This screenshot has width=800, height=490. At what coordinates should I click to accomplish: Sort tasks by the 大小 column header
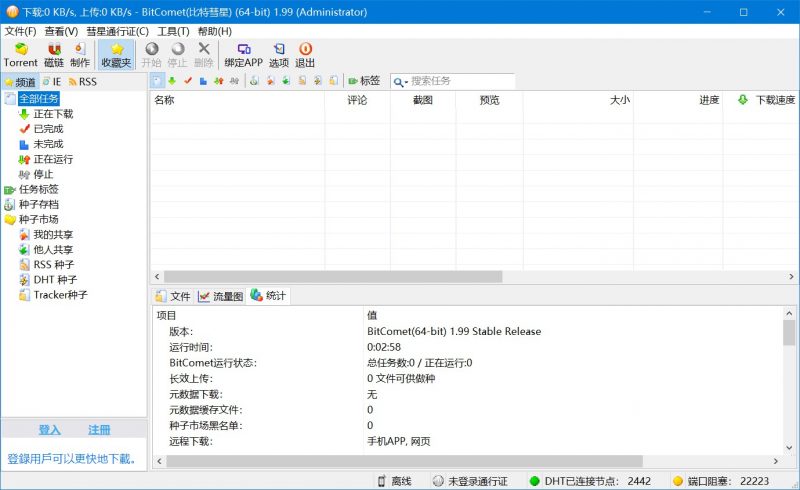pos(578,100)
